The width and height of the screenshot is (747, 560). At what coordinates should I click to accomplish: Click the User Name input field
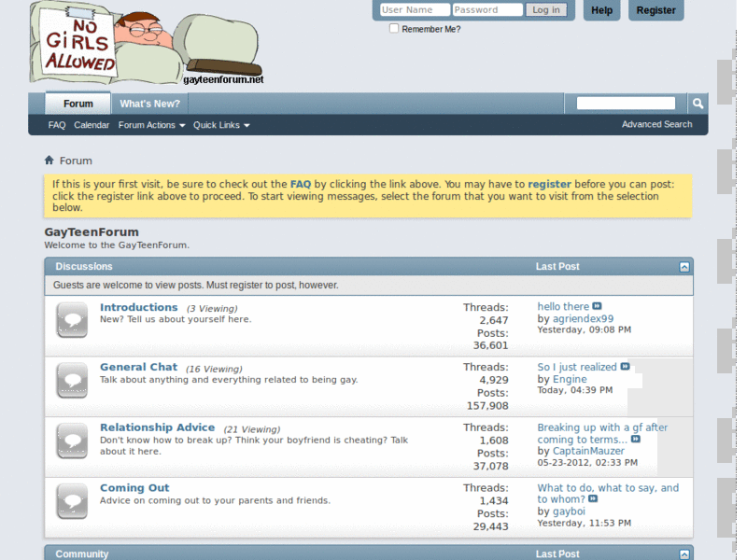(x=415, y=9)
